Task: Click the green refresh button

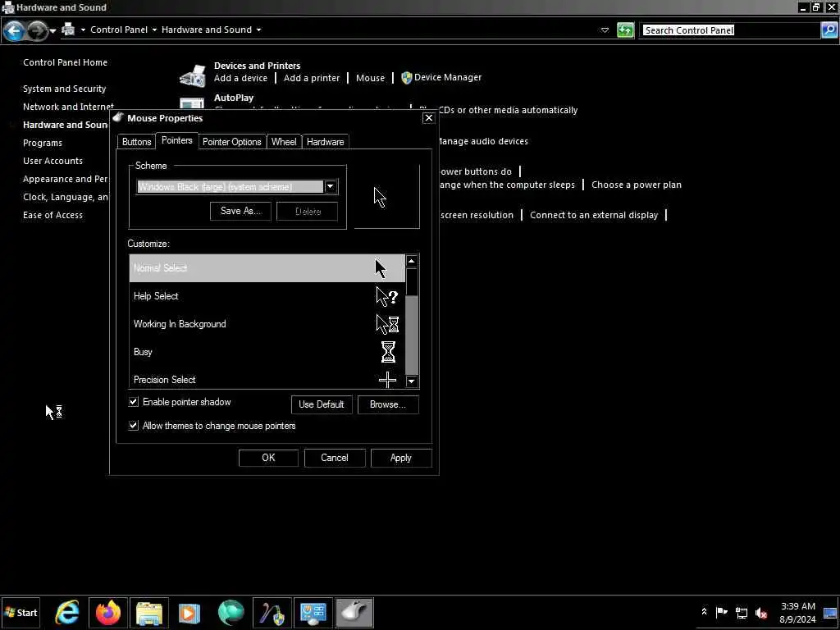Action: coord(625,30)
